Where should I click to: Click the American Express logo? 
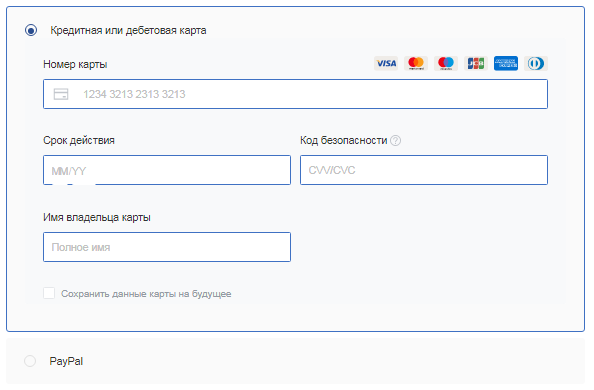click(505, 63)
